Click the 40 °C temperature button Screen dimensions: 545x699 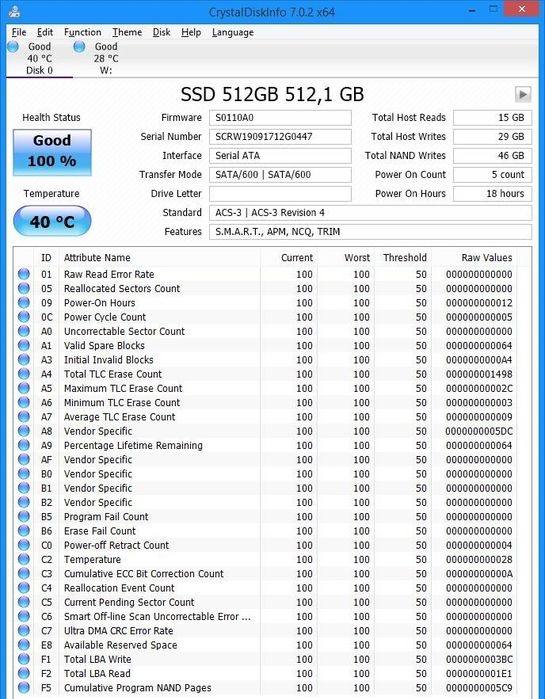52,221
